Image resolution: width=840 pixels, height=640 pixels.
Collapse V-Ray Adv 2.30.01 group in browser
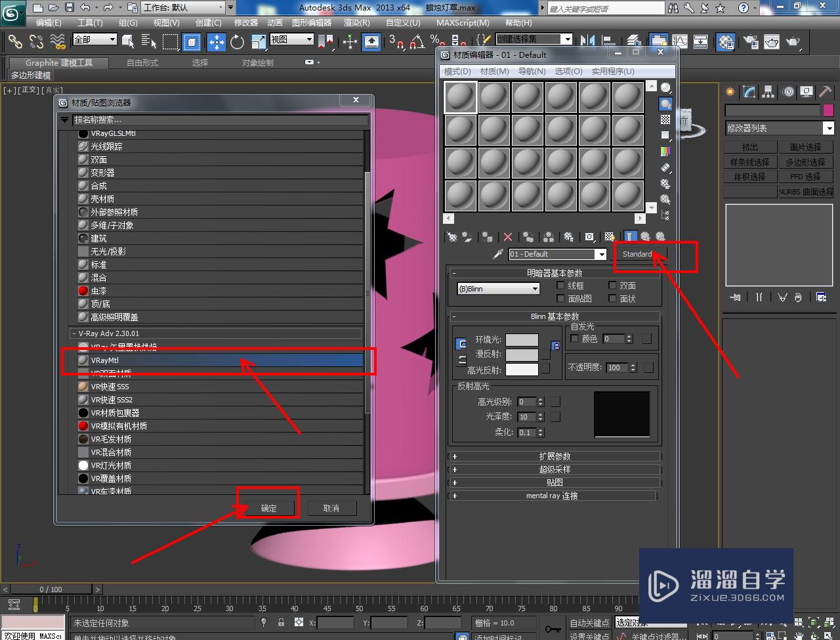click(x=217, y=333)
